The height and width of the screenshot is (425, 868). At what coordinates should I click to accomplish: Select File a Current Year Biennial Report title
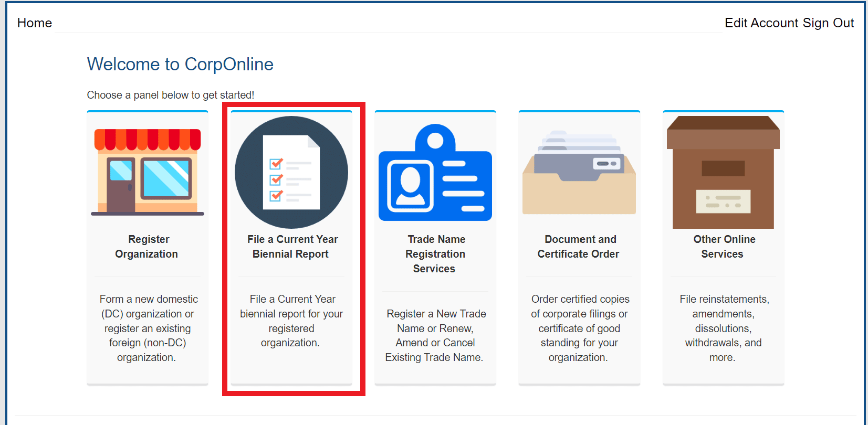pos(291,247)
